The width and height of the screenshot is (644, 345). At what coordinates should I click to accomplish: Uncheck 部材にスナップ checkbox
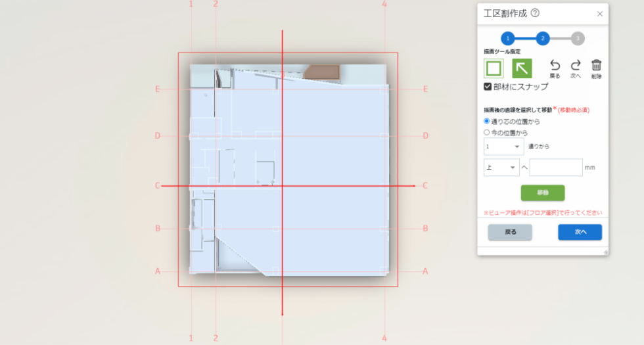tap(488, 87)
